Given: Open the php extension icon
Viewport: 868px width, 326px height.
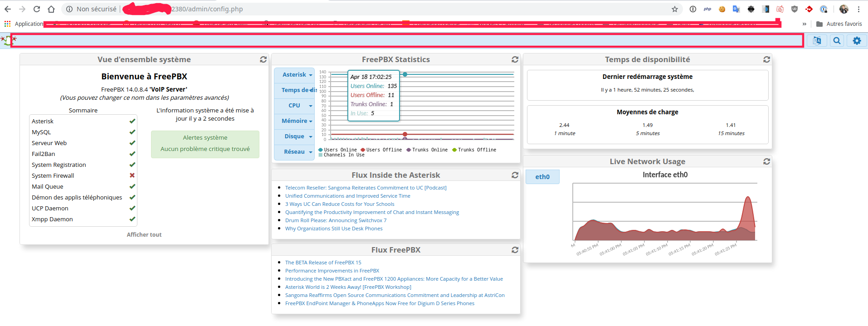Looking at the screenshot, I should [707, 9].
